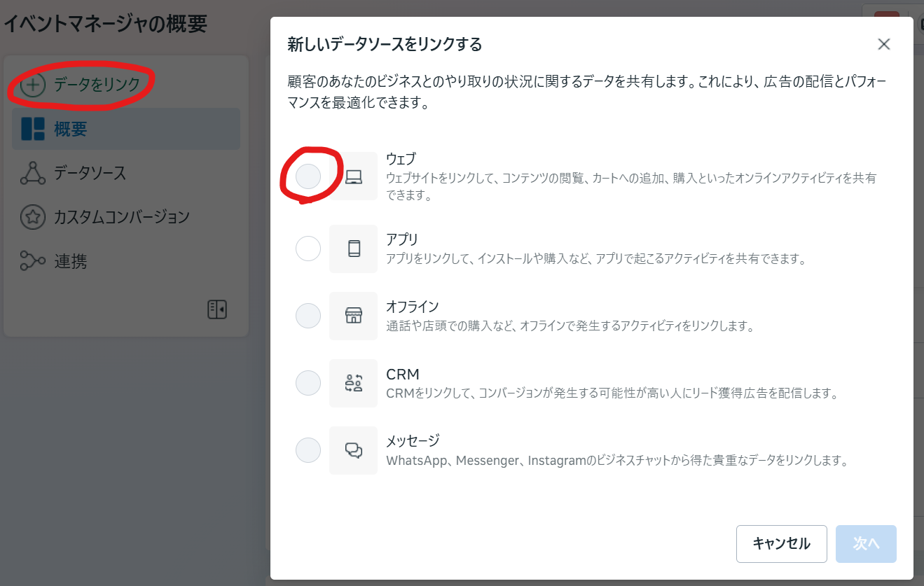Click the storefront icon for オフライン
This screenshot has width=924, height=586.
click(354, 316)
